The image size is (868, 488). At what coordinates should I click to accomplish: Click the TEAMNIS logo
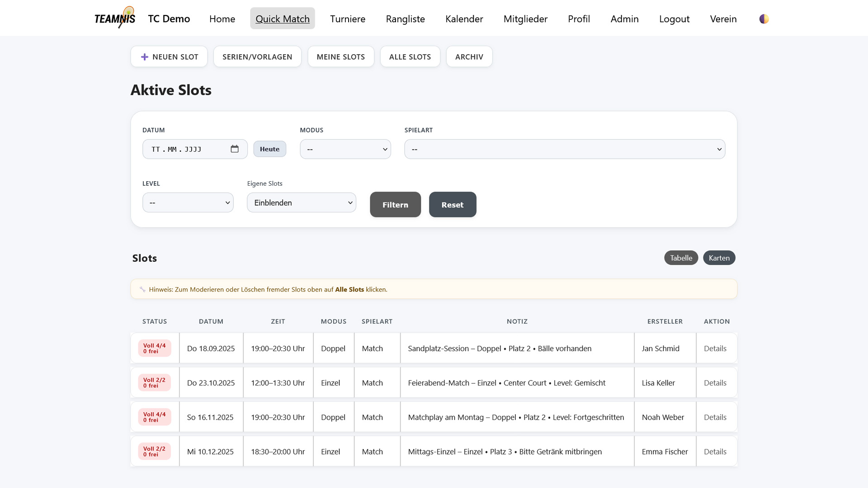pos(114,18)
